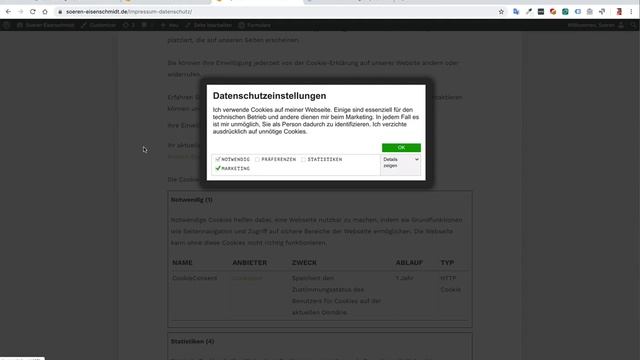640x360 pixels.
Task: Click the grey extension icon in toolbar
Action: click(x=590, y=12)
